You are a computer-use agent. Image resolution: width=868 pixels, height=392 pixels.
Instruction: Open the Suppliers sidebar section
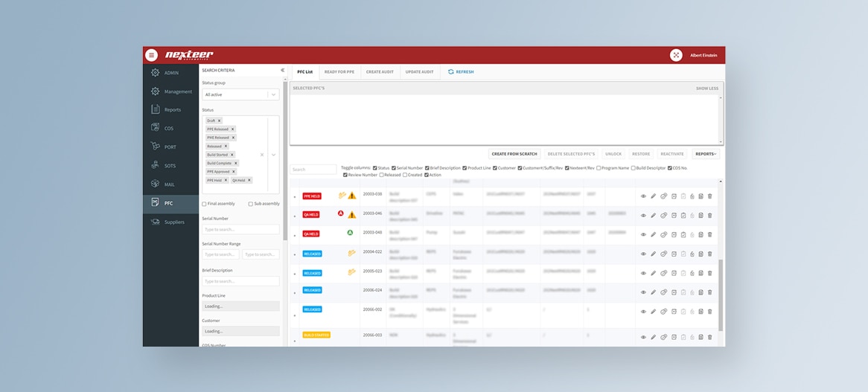174,222
